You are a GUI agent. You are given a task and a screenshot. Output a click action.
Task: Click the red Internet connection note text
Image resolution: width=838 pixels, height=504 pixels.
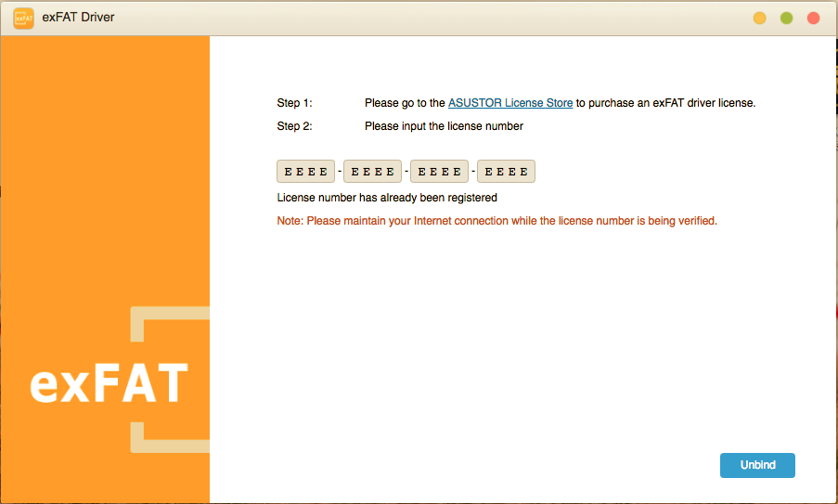click(497, 221)
